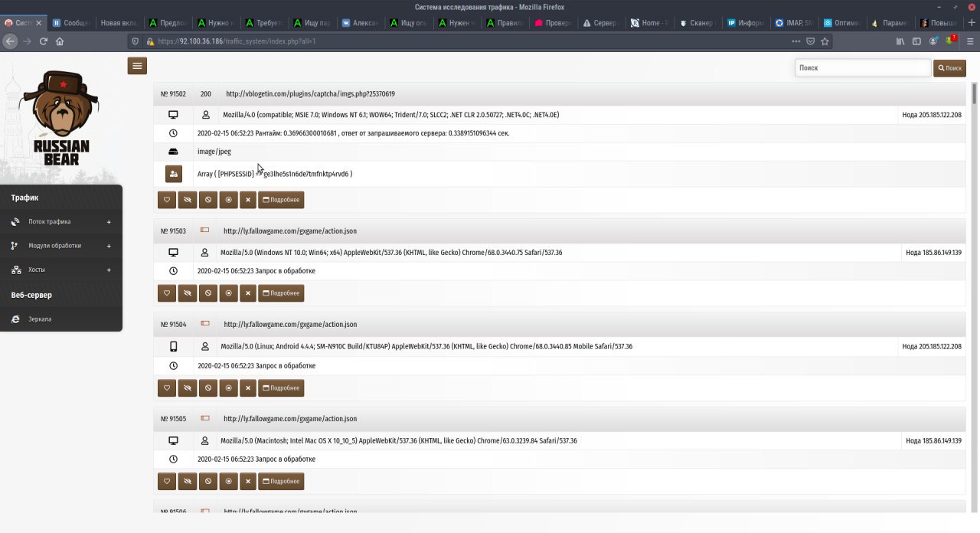
Task: Click the crossed-eye hide button on request 91502
Action: [188, 200]
